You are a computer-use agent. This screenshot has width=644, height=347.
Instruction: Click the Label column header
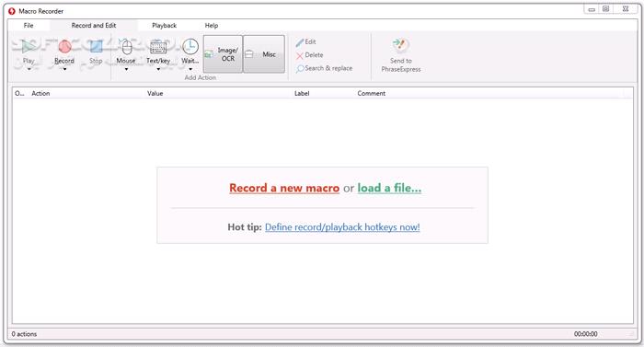click(x=302, y=93)
